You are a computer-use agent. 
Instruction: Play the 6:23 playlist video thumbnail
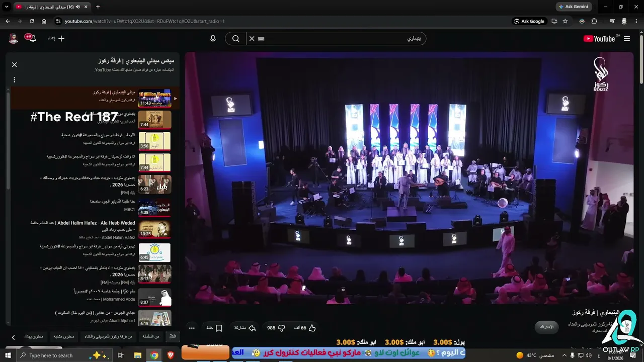pyautogui.click(x=154, y=185)
